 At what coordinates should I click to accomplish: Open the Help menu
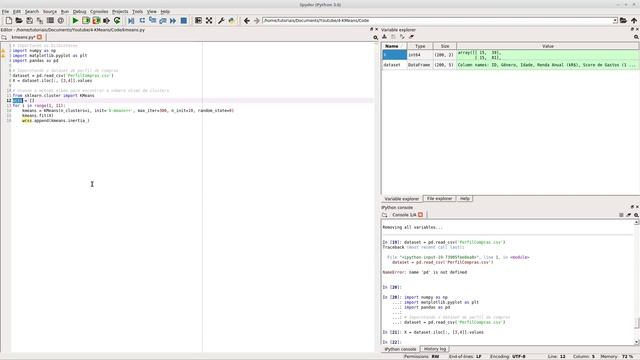165,11
